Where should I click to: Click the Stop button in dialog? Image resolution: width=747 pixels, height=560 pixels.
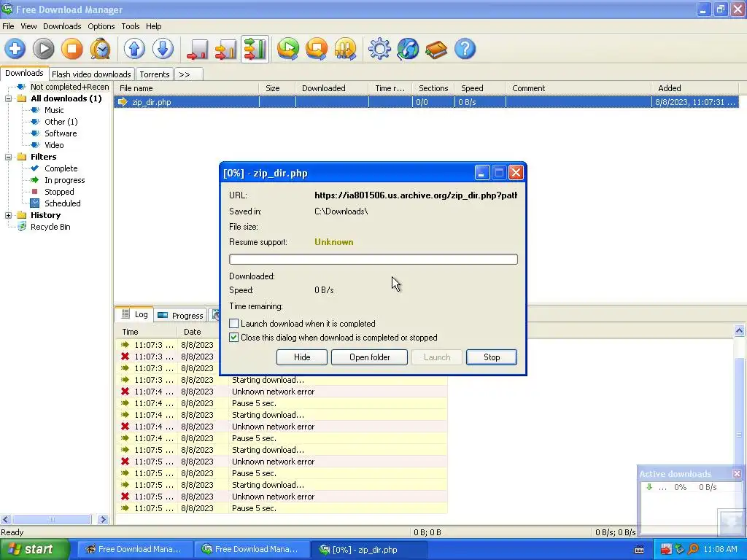click(492, 357)
